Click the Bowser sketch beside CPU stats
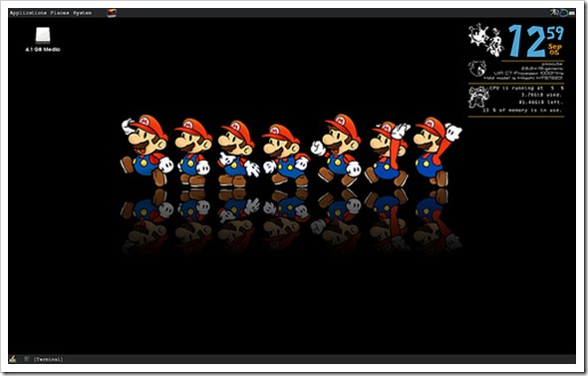This screenshot has height=376, width=588. tap(478, 97)
